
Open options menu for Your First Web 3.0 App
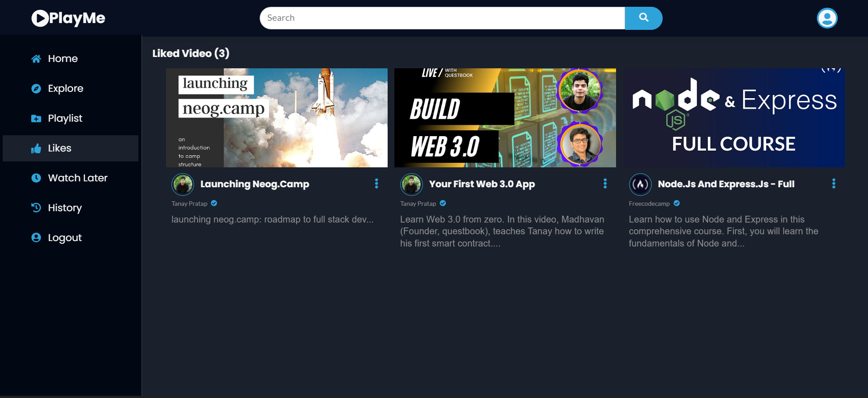tap(605, 183)
